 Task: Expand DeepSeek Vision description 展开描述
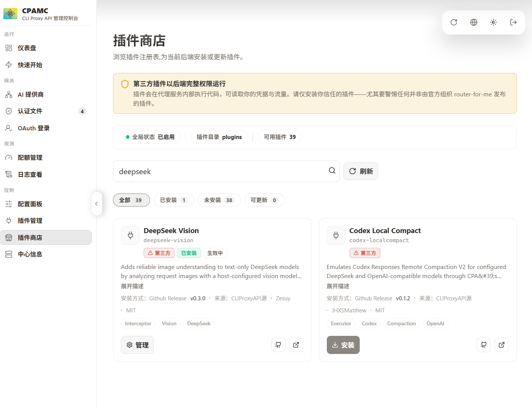tap(132, 286)
